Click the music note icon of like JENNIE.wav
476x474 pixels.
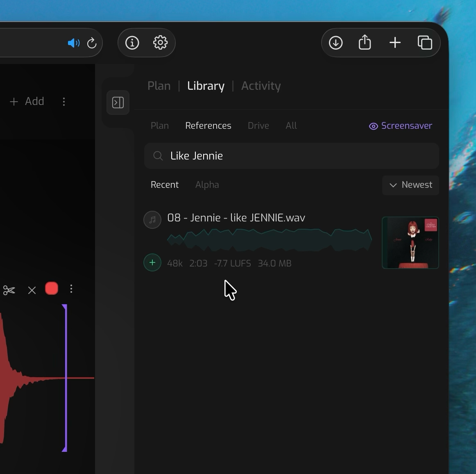[152, 220]
